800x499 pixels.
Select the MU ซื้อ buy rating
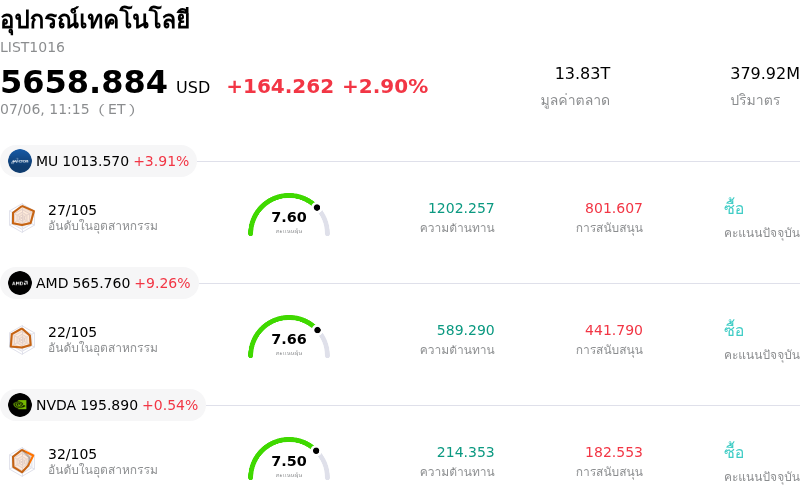click(734, 208)
